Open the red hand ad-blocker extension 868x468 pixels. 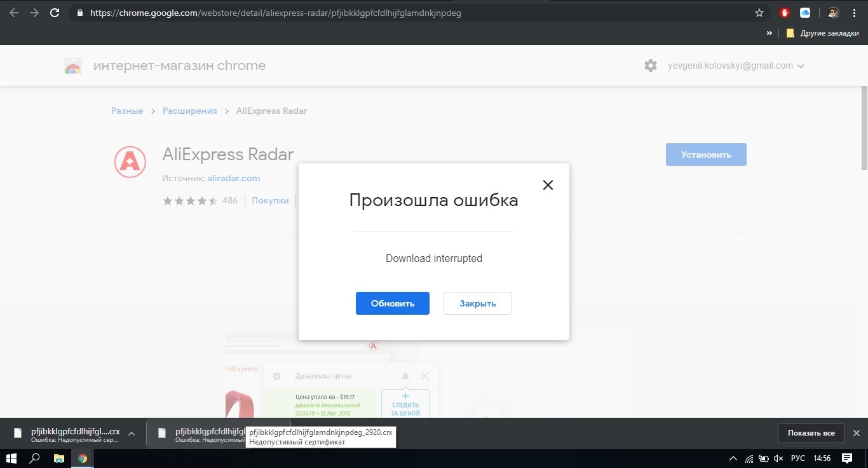click(785, 13)
